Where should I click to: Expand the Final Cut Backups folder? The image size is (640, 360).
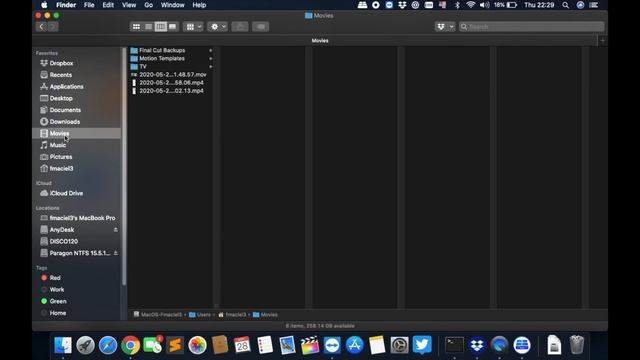(x=211, y=51)
